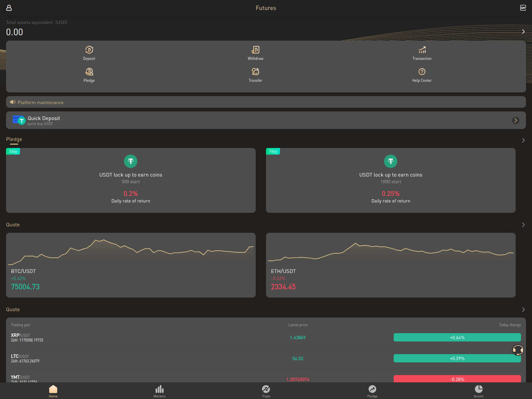Switch to the Trade tab
The width and height of the screenshot is (532, 399).
pos(266,391)
